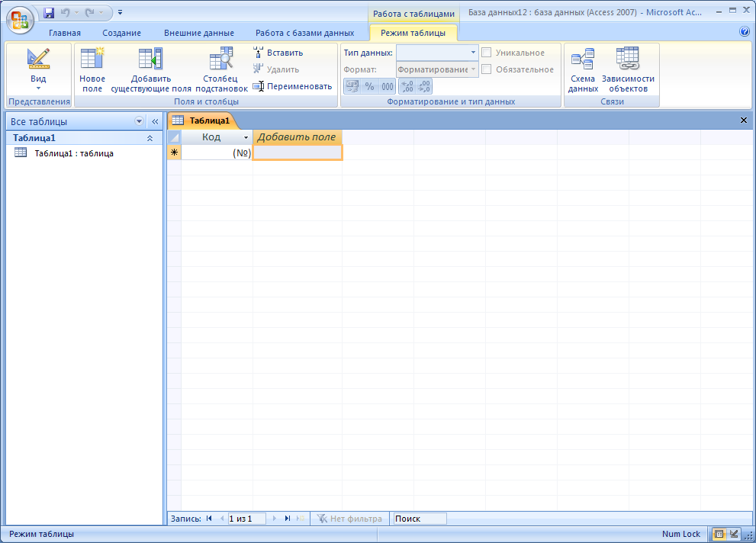Viewport: 756px width, 543px height.
Task: Click the Добавить поле column header
Action: (297, 137)
